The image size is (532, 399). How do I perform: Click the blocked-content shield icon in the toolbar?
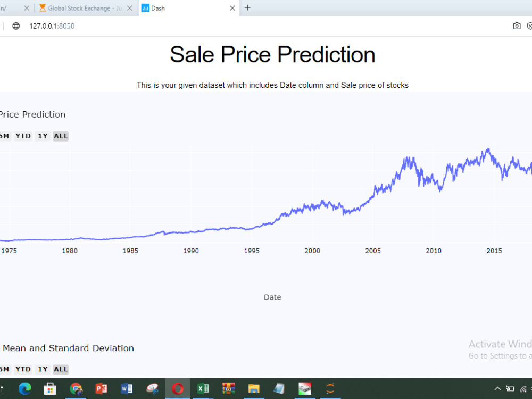(530, 26)
